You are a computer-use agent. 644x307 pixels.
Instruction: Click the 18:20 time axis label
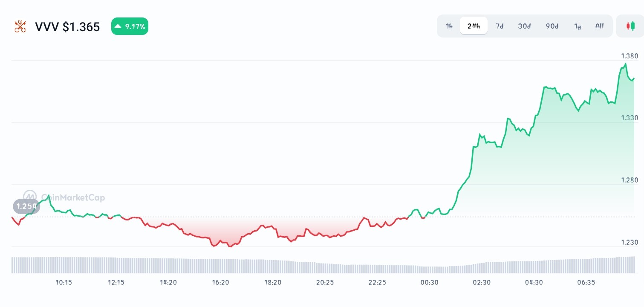(273, 282)
